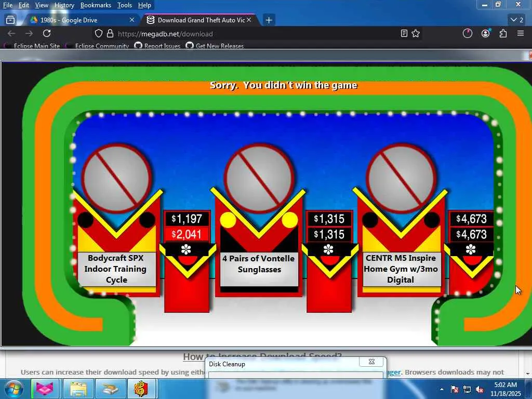Viewport: 532px width, 399px height.
Task: Open the disk drive taskbar app
Action: (110, 389)
